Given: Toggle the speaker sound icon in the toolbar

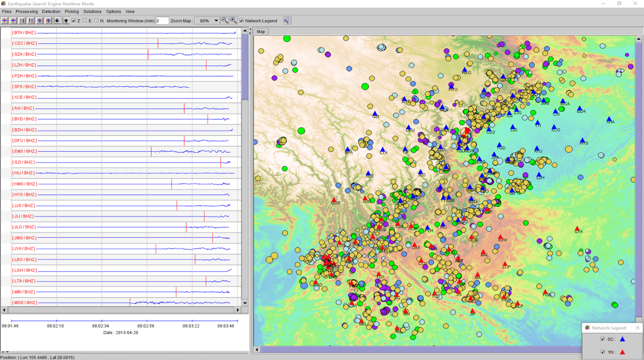Looking at the screenshot, I should point(287,21).
